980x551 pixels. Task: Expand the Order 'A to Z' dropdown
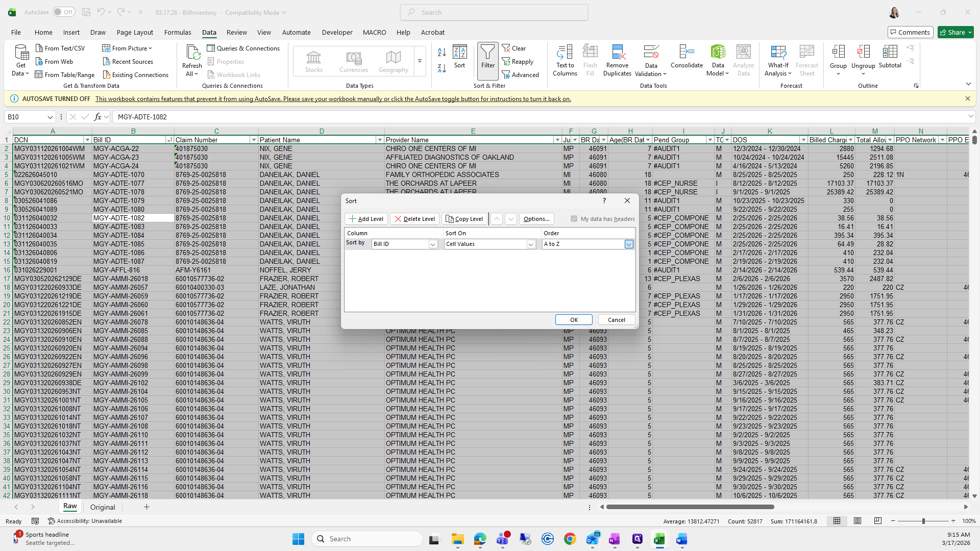pos(629,244)
